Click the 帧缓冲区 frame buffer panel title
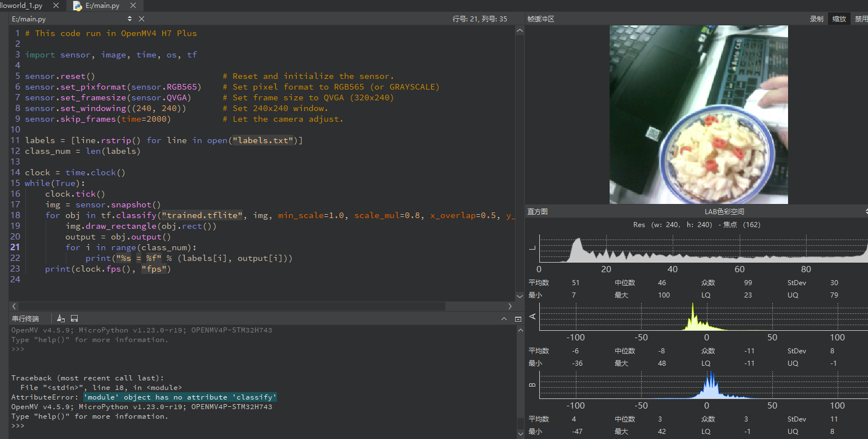This screenshot has height=439, width=868. 541,19
